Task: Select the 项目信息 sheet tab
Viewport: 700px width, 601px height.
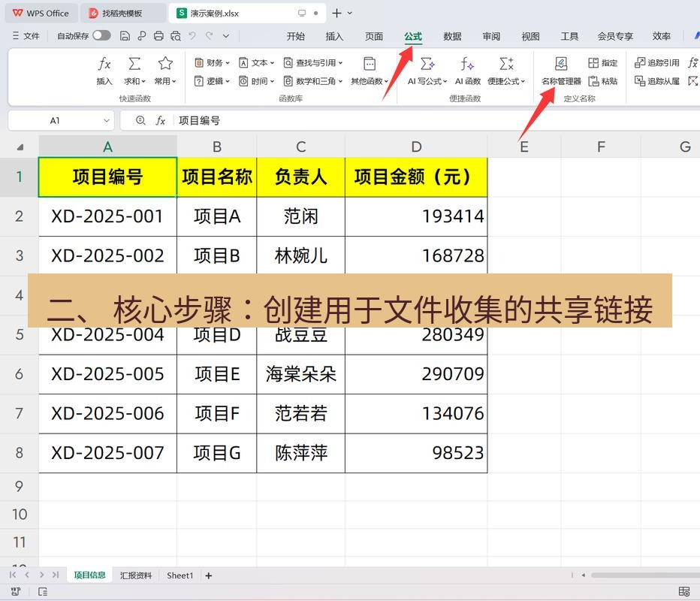Action: pos(89,575)
